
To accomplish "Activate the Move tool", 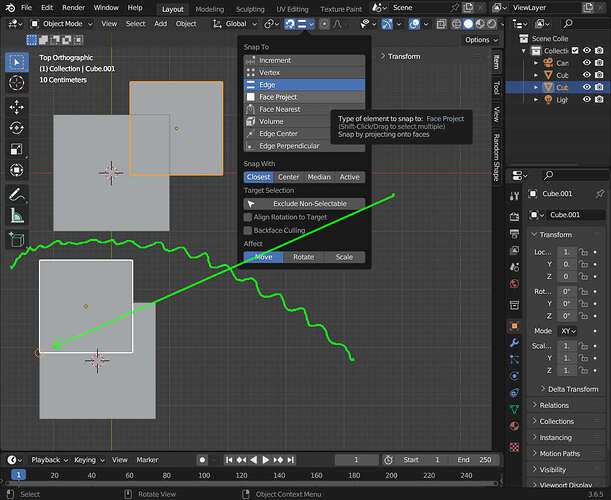I will click(16, 107).
